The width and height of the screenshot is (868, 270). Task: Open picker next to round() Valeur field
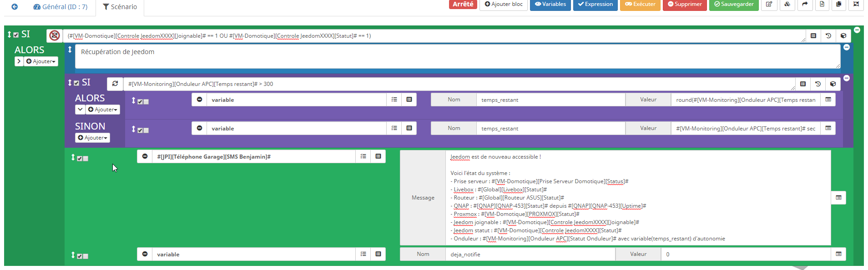coord(828,100)
